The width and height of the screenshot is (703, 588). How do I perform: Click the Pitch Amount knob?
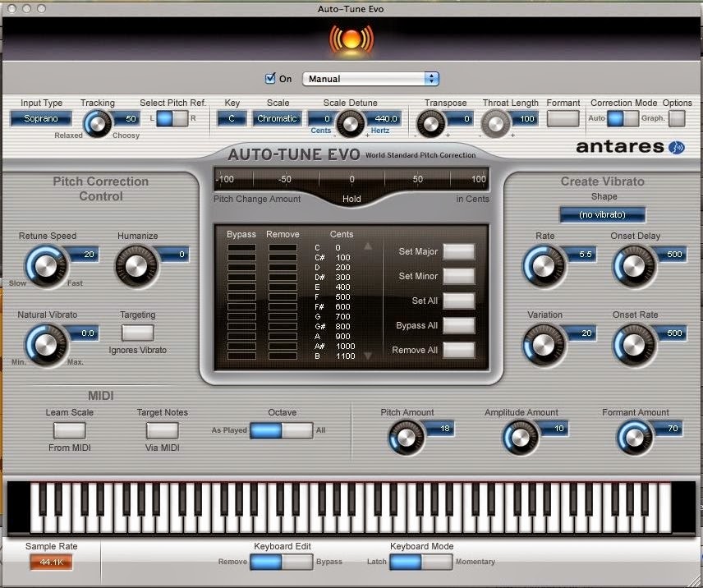(x=407, y=438)
